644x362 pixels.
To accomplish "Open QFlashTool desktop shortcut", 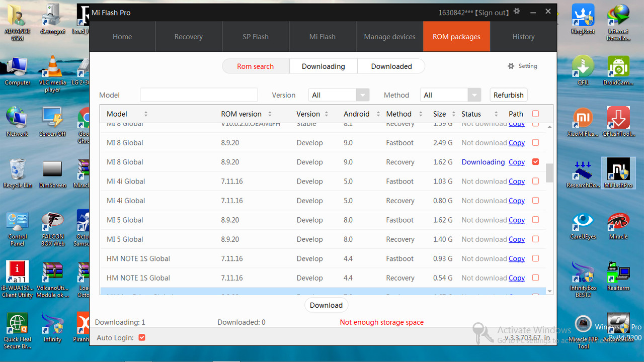I will click(618, 122).
